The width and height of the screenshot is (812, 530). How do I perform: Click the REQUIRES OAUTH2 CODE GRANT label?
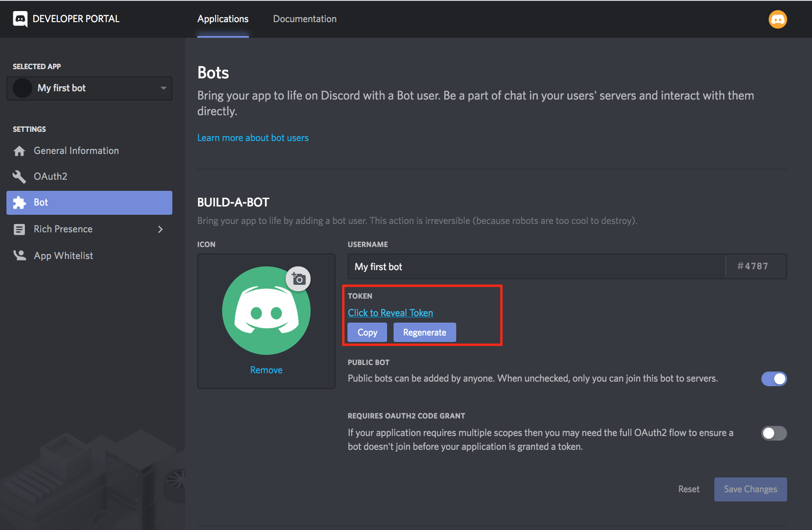coord(406,416)
